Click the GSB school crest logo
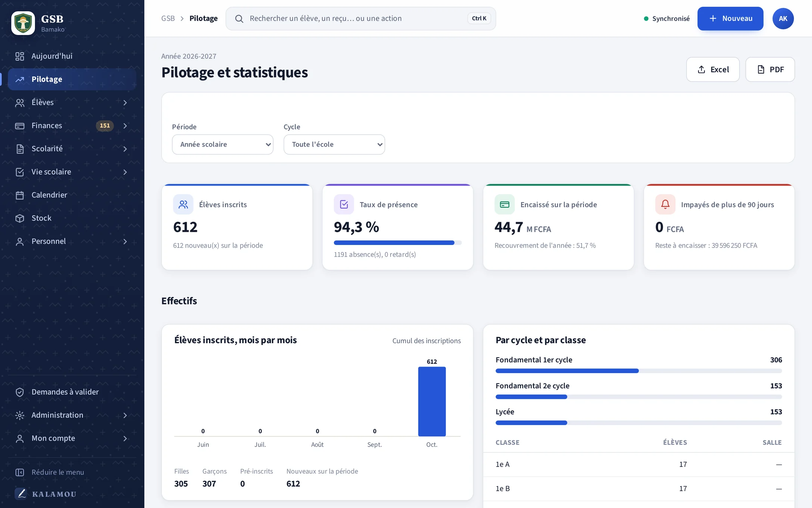 pos(23,23)
